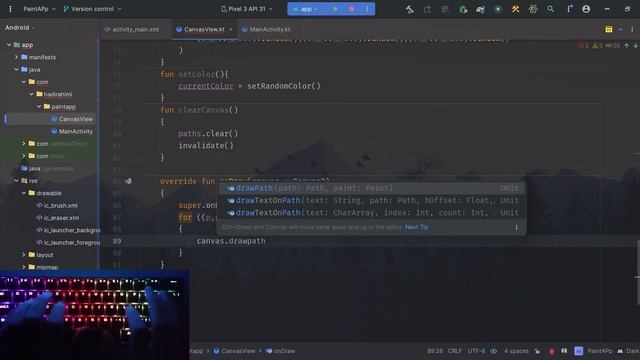Click the yellow Code view mode icon
Viewport: 640px width, 360px height.
(609, 29)
